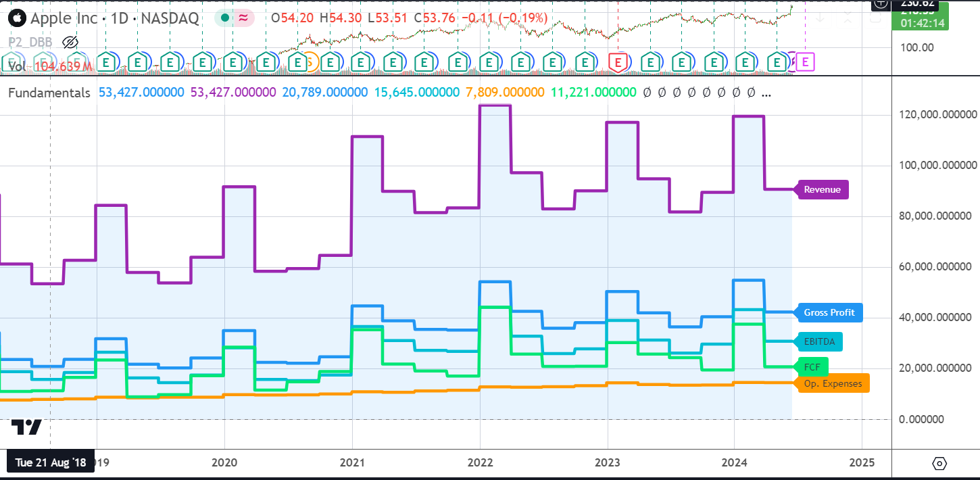Click the TradingView logo in chart corner
This screenshot has height=480, width=980.
pyautogui.click(x=26, y=427)
